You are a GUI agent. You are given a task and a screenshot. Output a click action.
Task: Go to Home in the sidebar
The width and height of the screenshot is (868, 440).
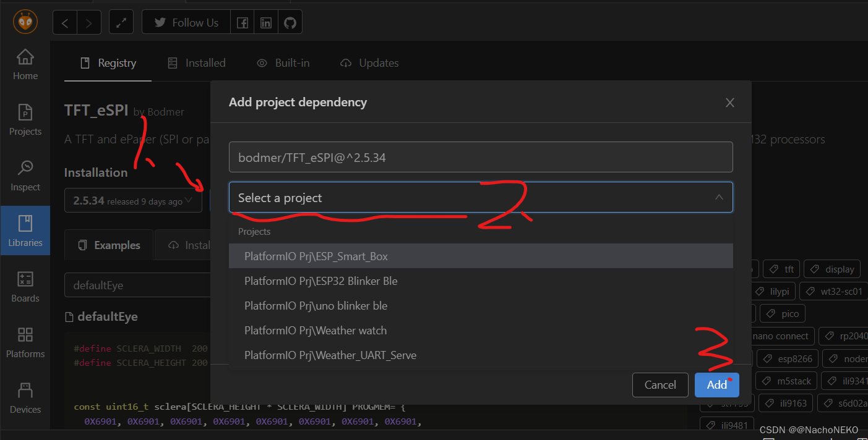coord(25,66)
